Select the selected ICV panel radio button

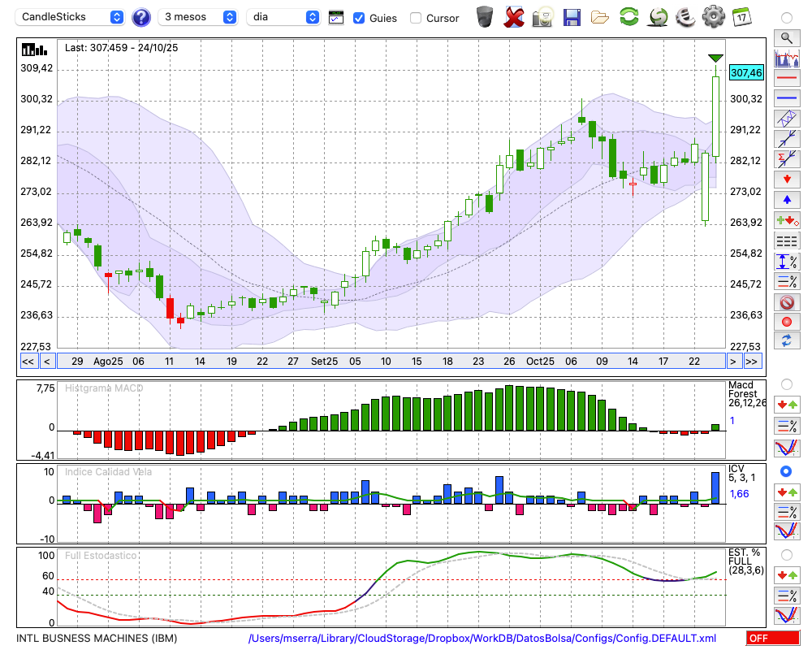[x=786, y=471]
